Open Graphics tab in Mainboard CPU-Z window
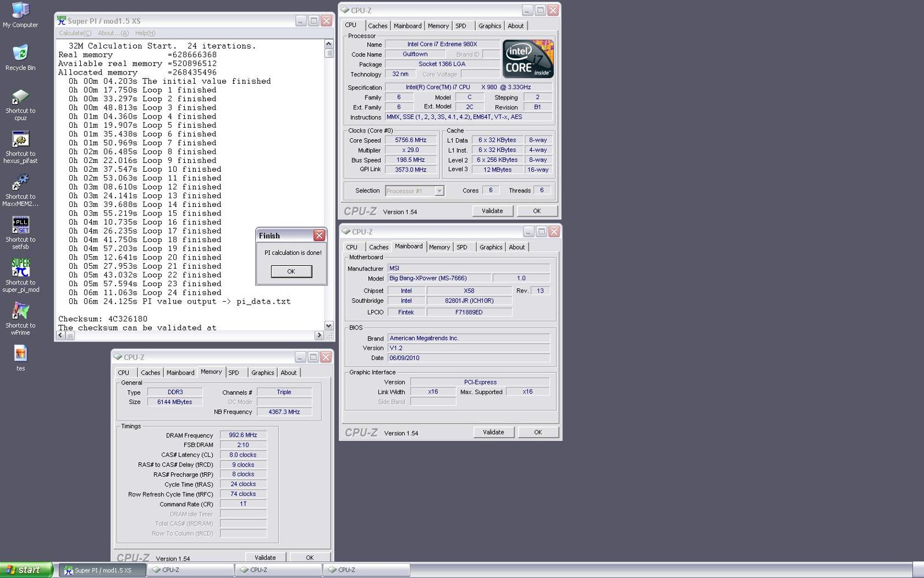The image size is (924, 578). [491, 247]
